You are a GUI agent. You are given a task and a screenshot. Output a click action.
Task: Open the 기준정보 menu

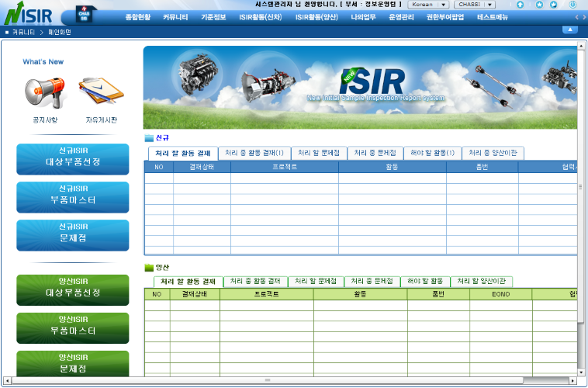[213, 17]
